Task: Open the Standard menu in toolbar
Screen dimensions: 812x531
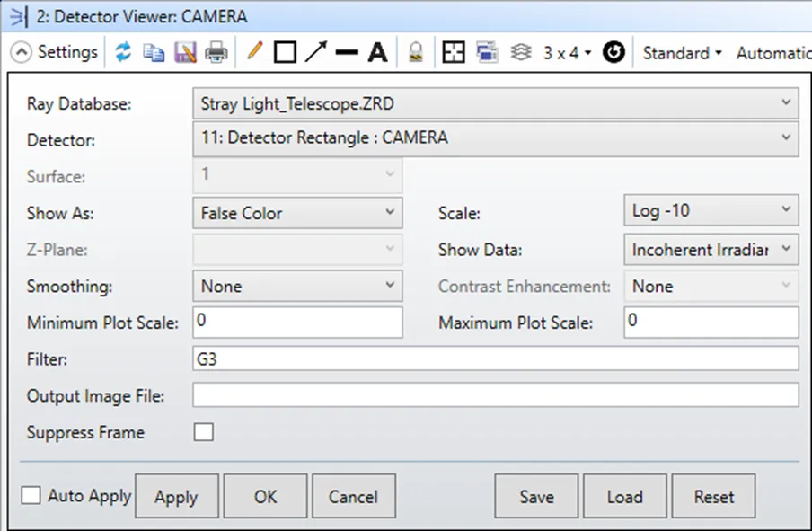Action: click(682, 53)
